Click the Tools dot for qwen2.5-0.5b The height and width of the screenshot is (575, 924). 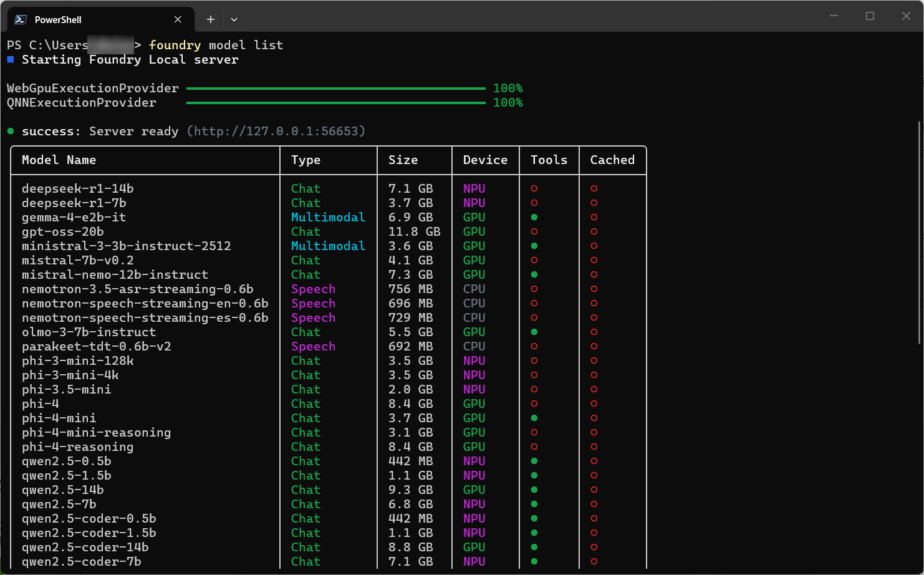534,461
